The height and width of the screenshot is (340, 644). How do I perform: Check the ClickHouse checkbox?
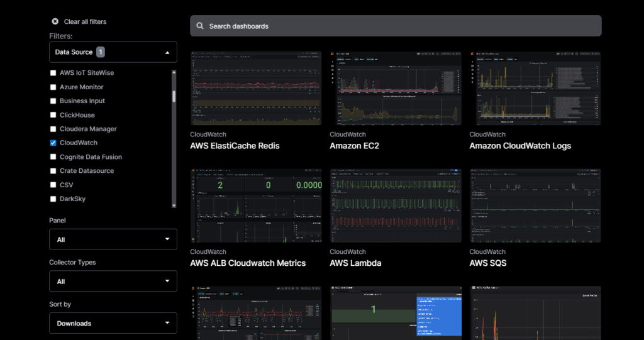point(53,115)
